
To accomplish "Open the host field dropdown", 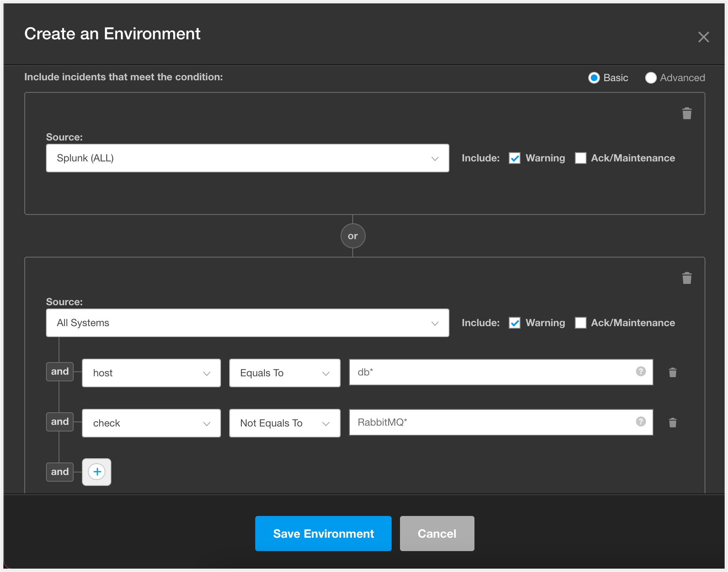I will pyautogui.click(x=207, y=373).
